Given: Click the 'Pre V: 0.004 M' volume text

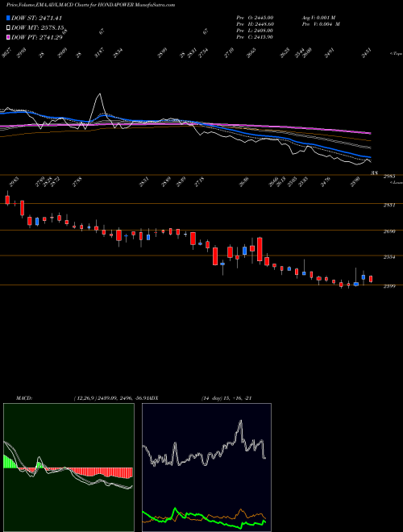Looking at the screenshot, I should (x=321, y=24).
